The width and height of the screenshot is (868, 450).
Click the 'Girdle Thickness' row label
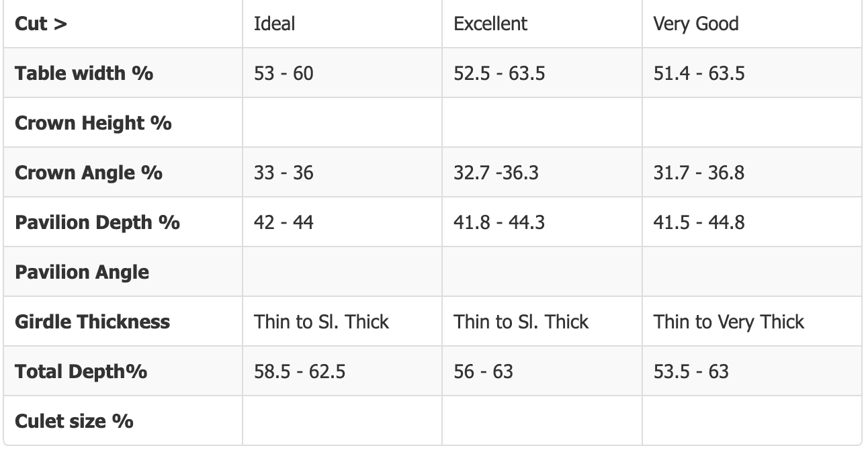[x=92, y=322]
